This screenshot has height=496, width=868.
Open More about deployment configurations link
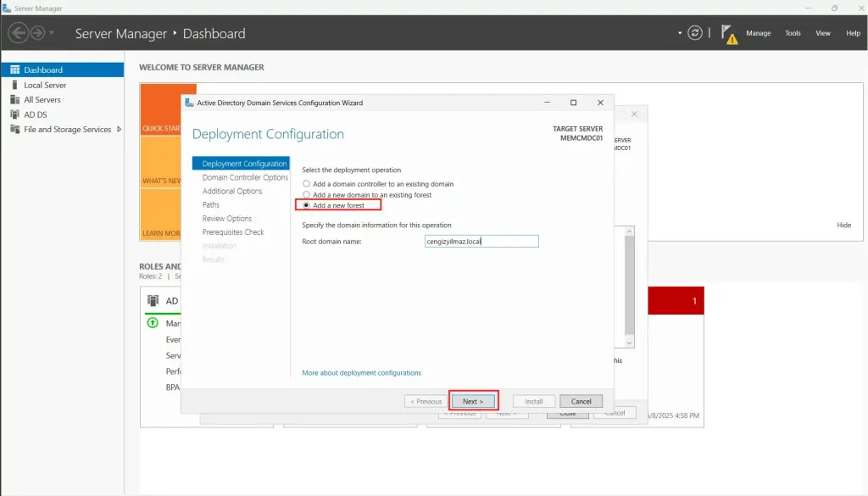tap(361, 373)
